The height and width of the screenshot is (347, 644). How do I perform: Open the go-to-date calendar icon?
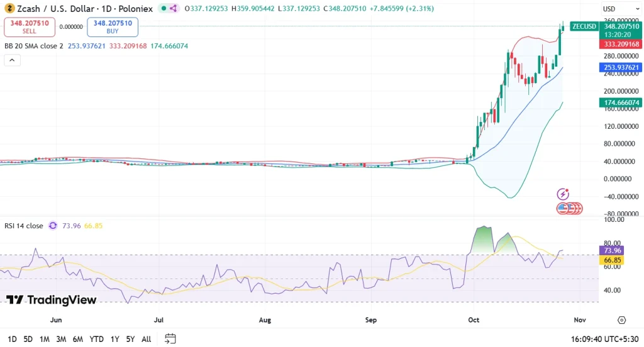click(170, 339)
